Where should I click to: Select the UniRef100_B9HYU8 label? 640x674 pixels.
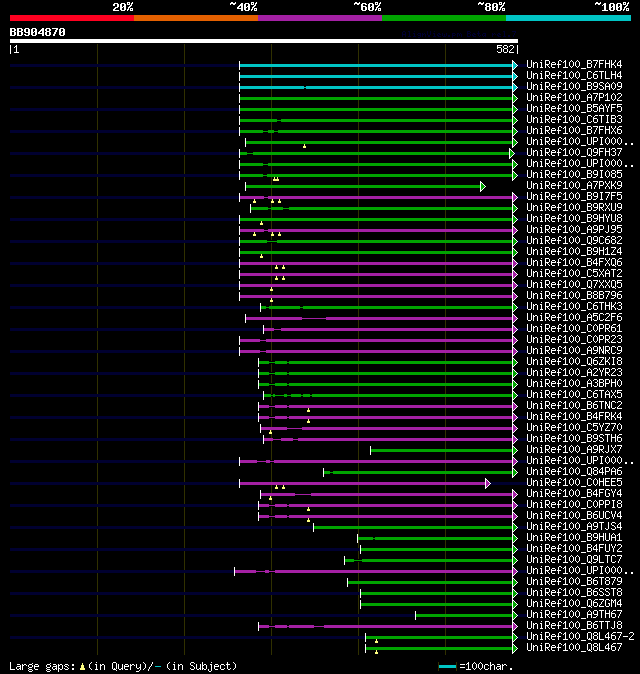coord(574,219)
